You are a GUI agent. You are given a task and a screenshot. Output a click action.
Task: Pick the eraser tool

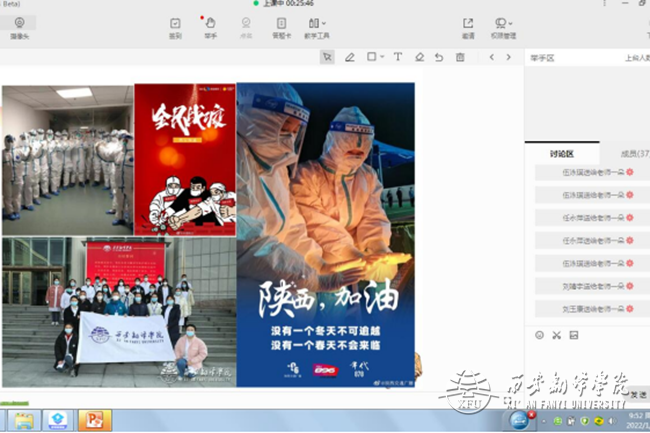[x=419, y=57]
